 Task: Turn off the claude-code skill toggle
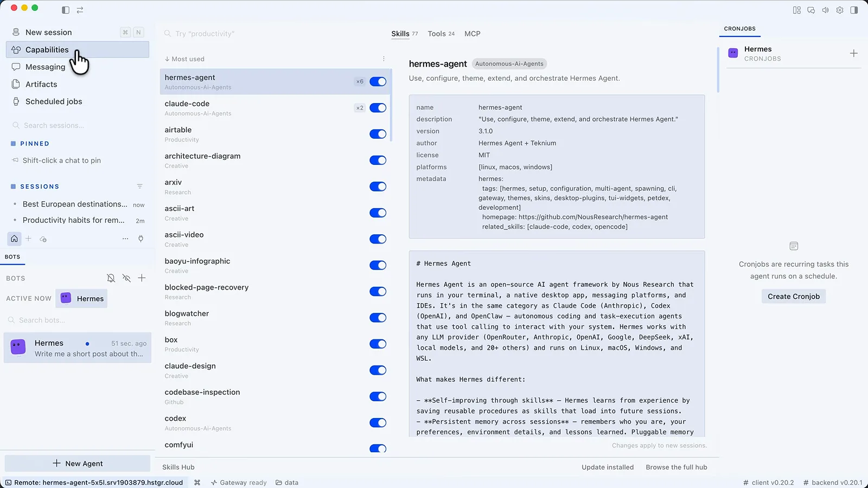tap(378, 108)
